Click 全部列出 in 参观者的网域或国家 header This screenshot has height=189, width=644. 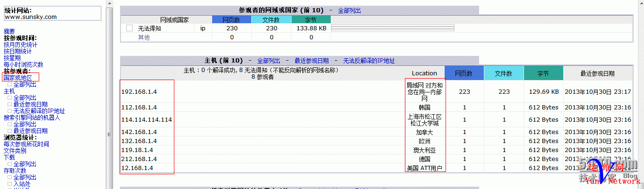point(349,10)
